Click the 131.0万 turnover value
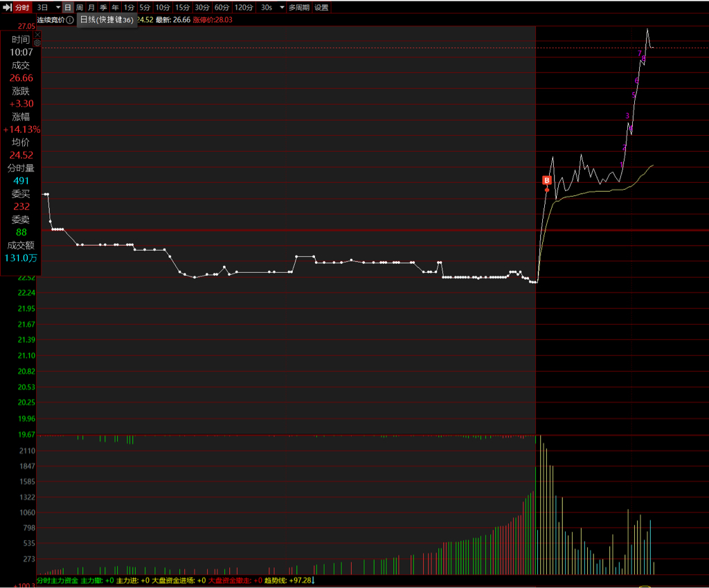 21,258
